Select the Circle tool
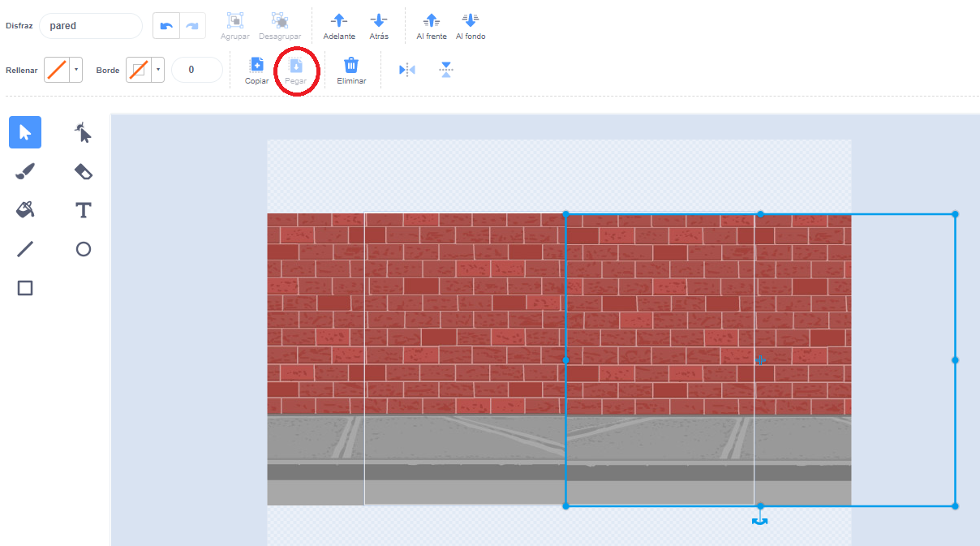The image size is (980, 546). (x=83, y=249)
